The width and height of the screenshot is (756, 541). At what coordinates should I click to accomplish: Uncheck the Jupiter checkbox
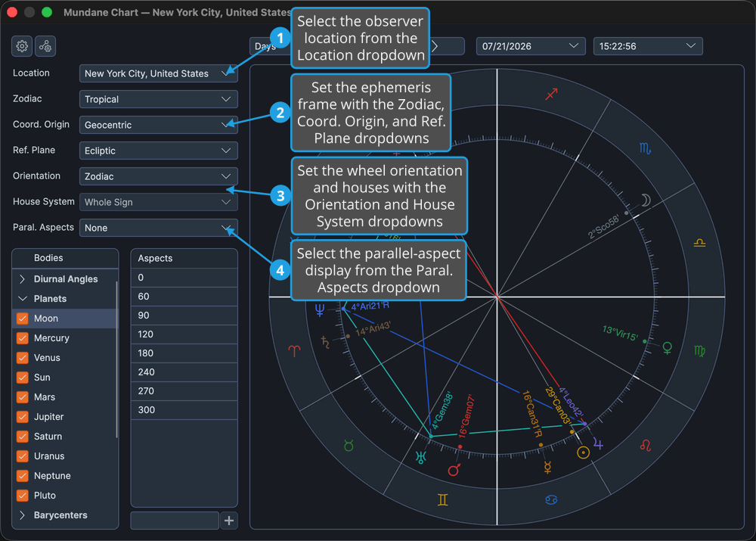(22, 417)
